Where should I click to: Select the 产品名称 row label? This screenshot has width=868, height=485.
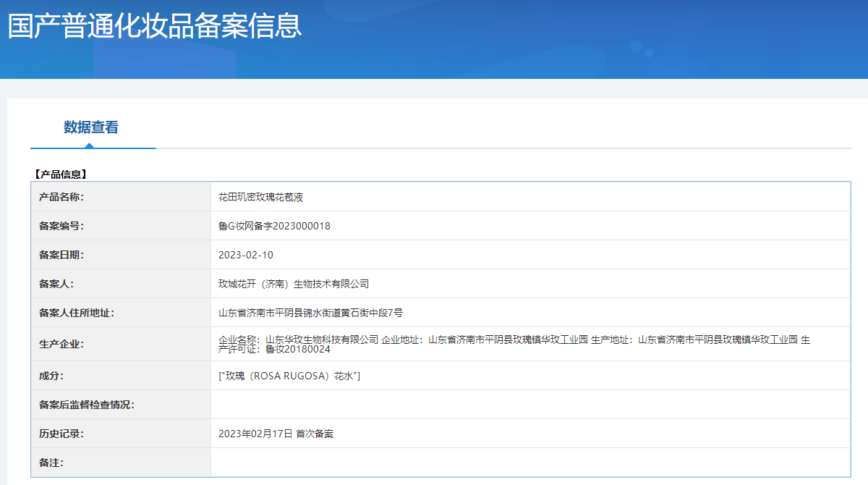[x=61, y=197]
